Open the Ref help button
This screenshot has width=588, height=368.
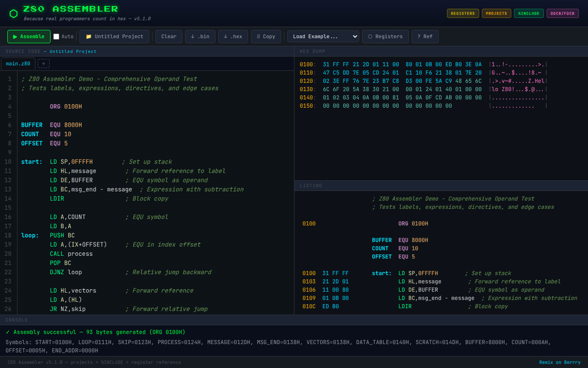pyautogui.click(x=425, y=36)
